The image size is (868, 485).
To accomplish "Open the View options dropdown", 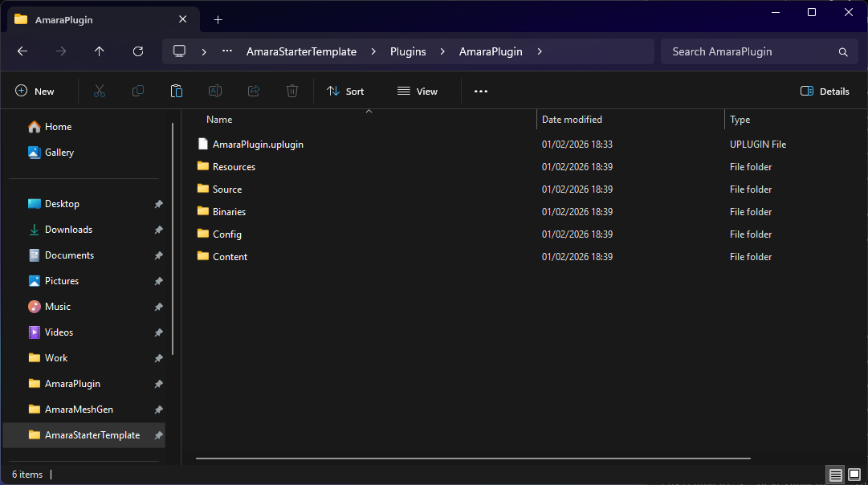I will (x=418, y=92).
